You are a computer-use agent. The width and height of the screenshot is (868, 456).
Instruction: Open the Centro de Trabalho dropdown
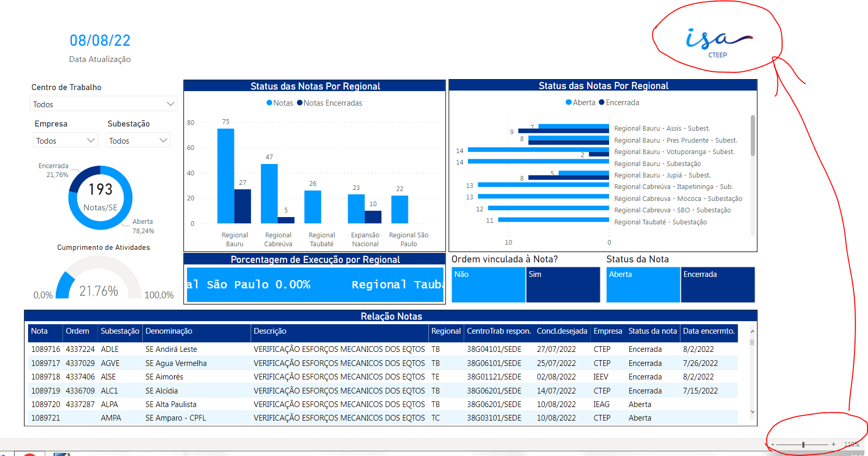[x=103, y=104]
